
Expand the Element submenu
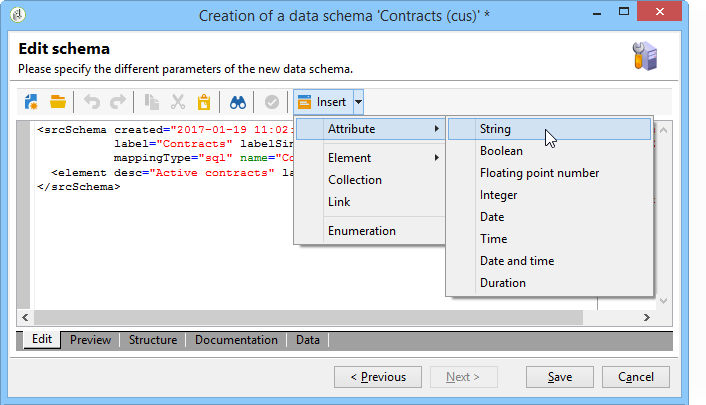[370, 158]
